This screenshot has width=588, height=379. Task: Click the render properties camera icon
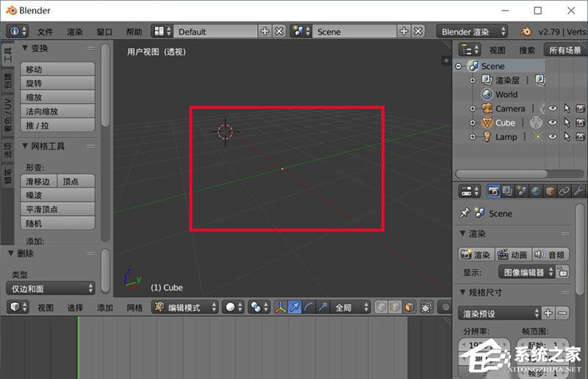[x=493, y=191]
